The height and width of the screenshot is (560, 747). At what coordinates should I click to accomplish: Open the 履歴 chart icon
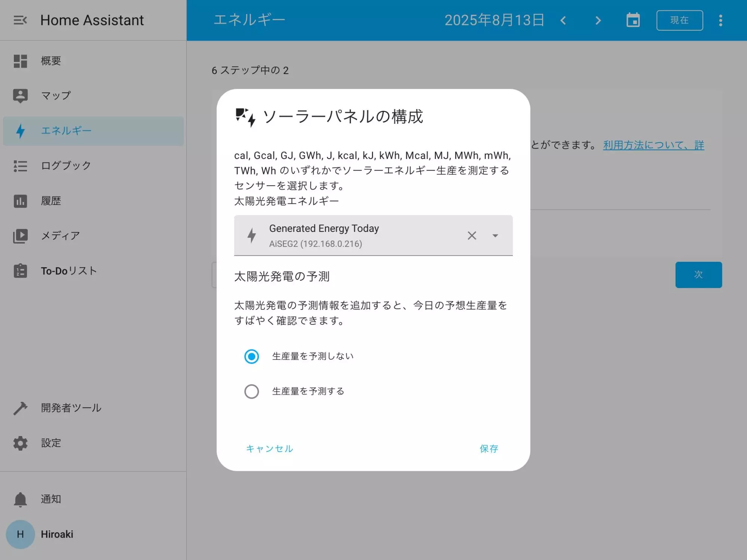[x=20, y=201]
